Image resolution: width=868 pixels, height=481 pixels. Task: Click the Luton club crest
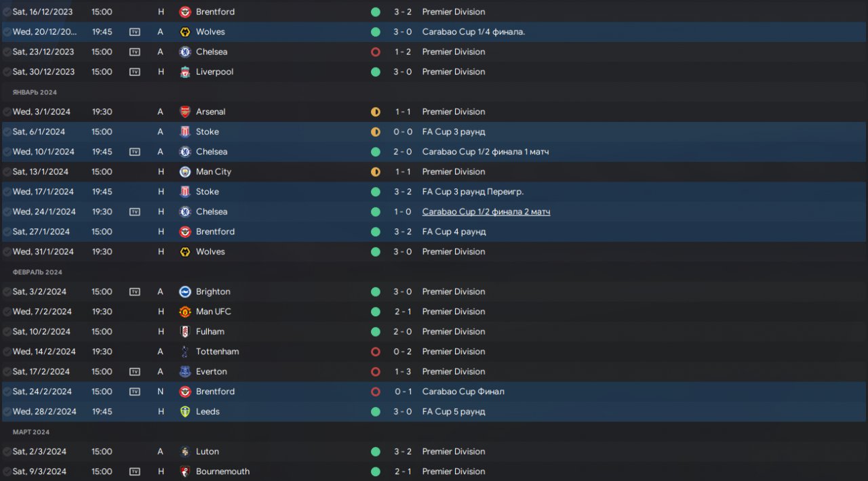(185, 452)
